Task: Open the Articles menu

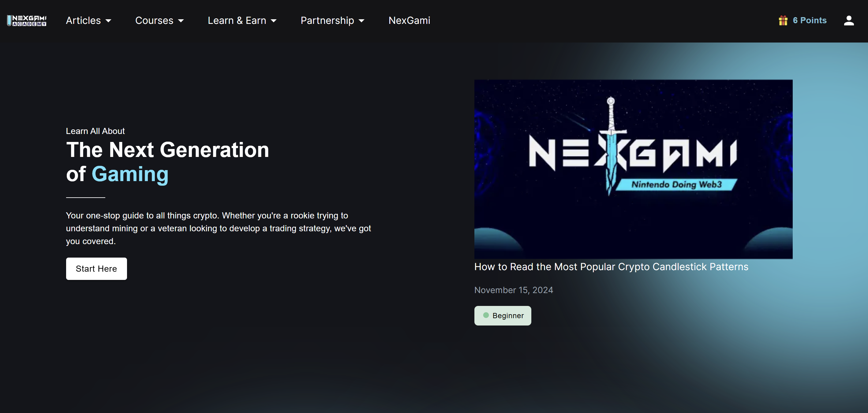Action: click(x=83, y=20)
